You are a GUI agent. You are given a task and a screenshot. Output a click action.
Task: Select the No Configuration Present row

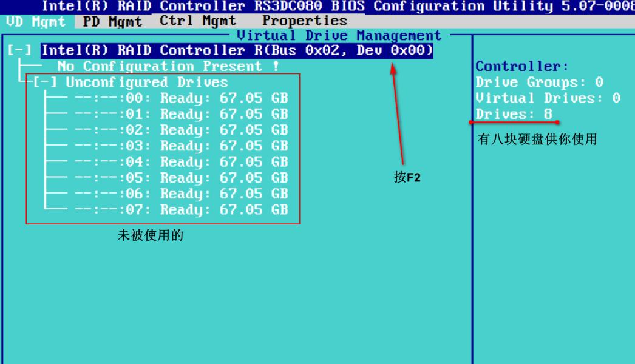[168, 66]
